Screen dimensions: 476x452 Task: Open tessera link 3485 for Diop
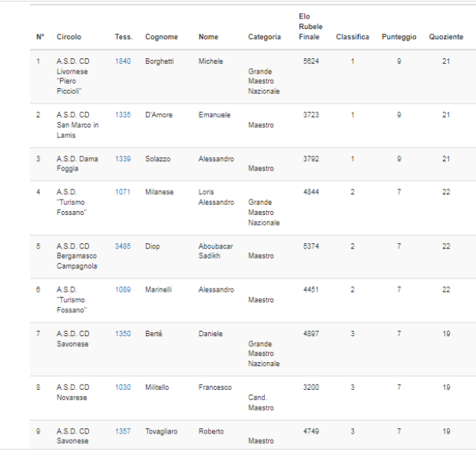click(123, 246)
